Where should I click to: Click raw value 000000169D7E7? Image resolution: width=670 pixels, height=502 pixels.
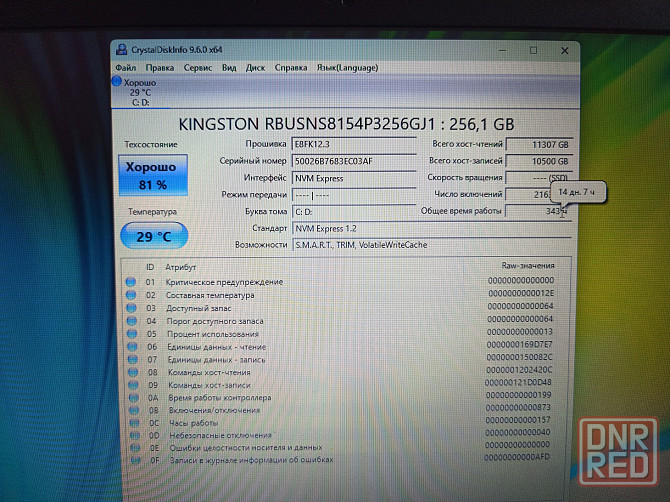pyautogui.click(x=520, y=344)
